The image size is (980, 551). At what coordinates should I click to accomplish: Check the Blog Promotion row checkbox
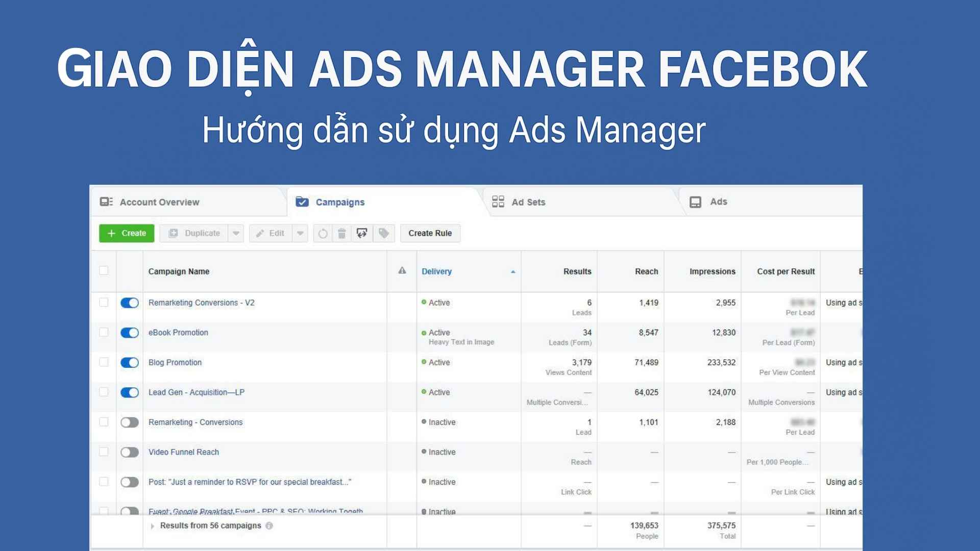click(104, 362)
